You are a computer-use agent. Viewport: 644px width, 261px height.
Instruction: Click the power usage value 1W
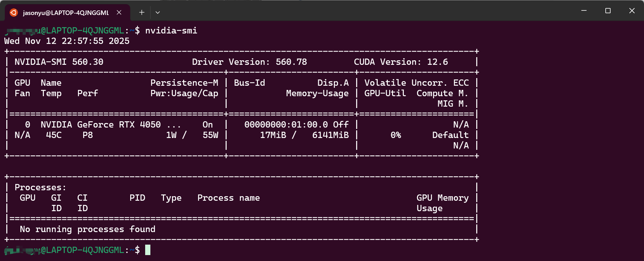click(x=171, y=135)
